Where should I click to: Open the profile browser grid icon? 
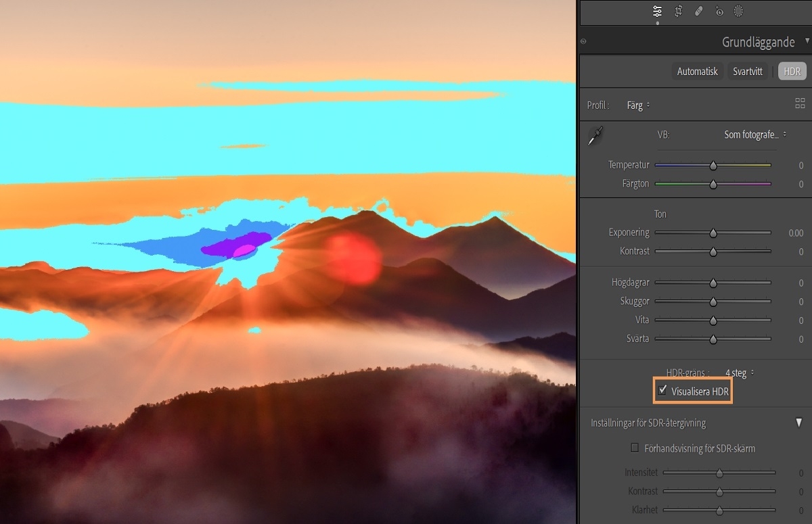click(799, 103)
